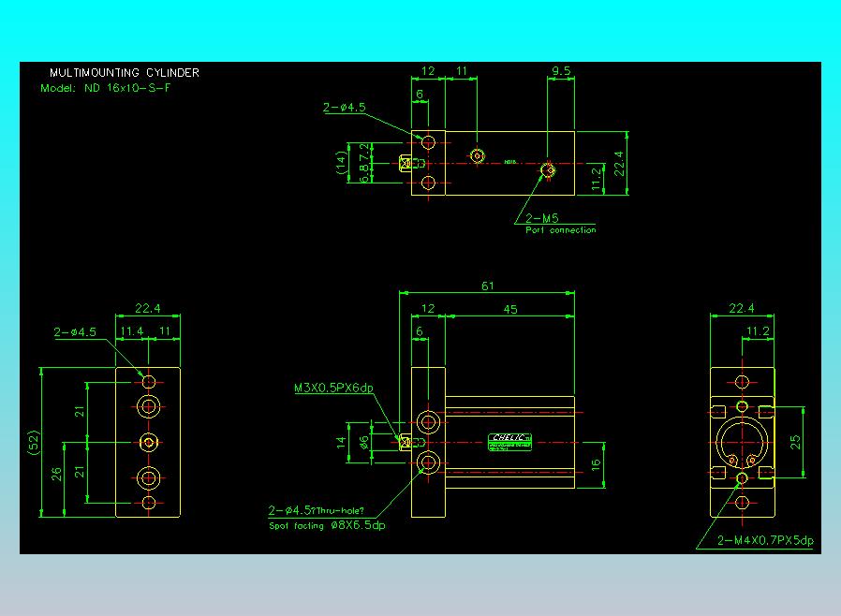841x616 pixels.
Task: Click the (52) overall height dimension
Action: click(x=34, y=443)
